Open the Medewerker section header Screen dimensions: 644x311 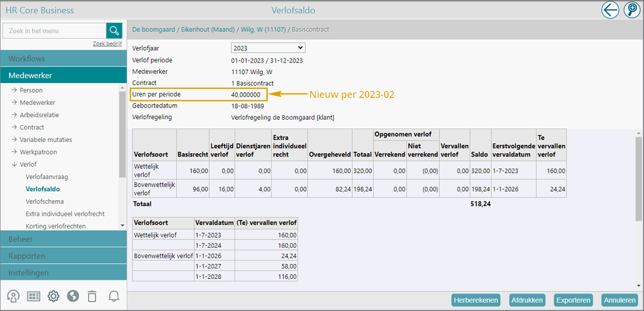point(63,75)
